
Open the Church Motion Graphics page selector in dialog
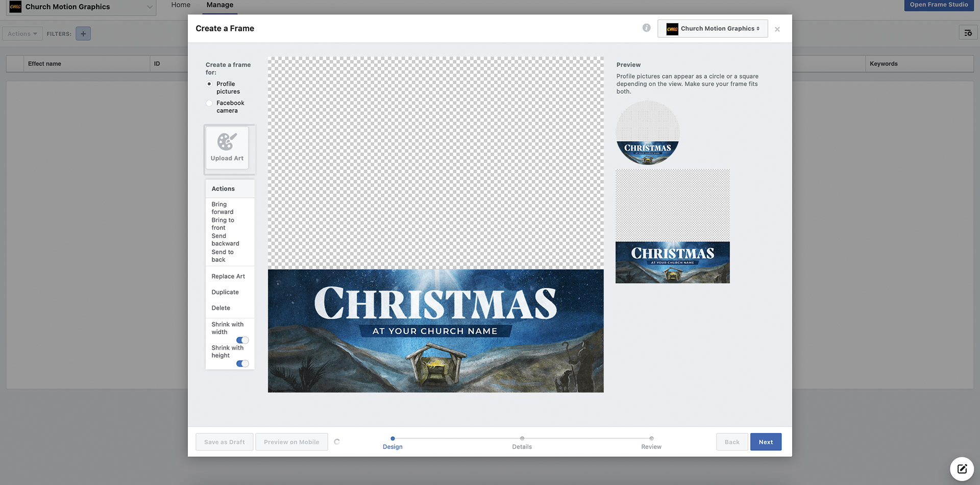tap(713, 29)
